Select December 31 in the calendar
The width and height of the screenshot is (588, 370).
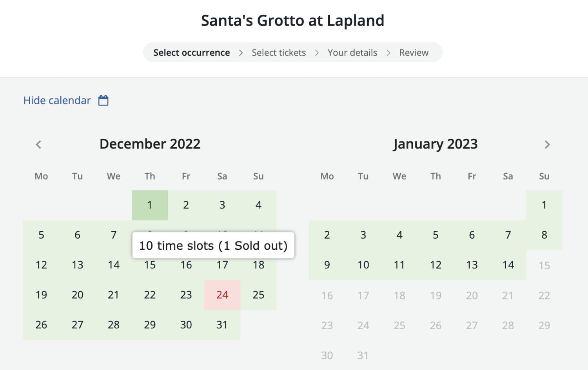(x=222, y=325)
